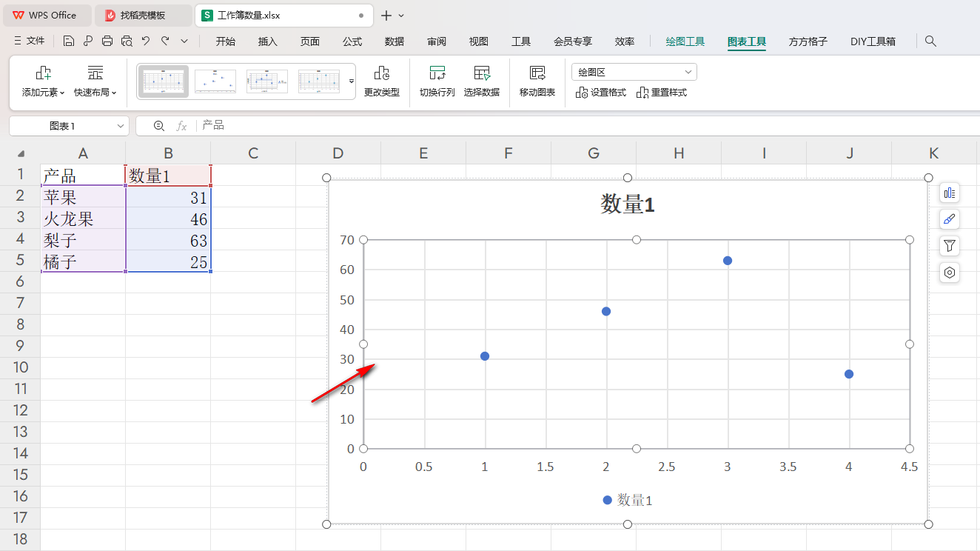Switch to WPS Office home tab

coord(46,15)
